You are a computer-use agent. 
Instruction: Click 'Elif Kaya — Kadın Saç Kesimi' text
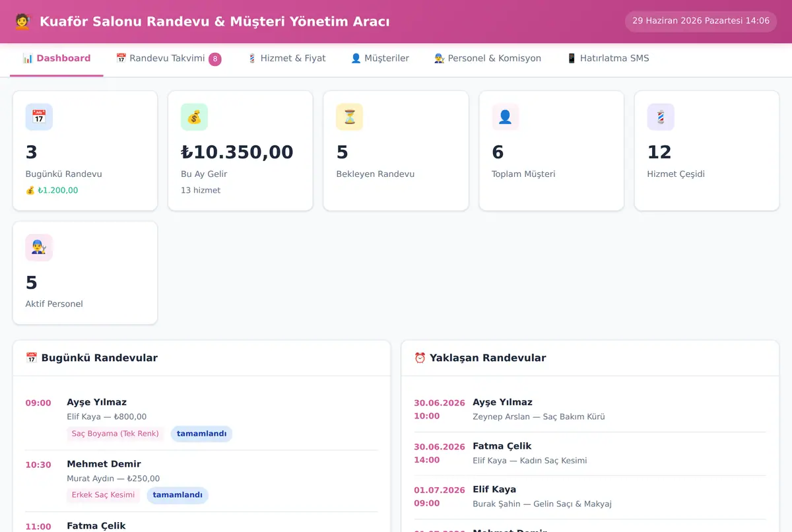530,461
